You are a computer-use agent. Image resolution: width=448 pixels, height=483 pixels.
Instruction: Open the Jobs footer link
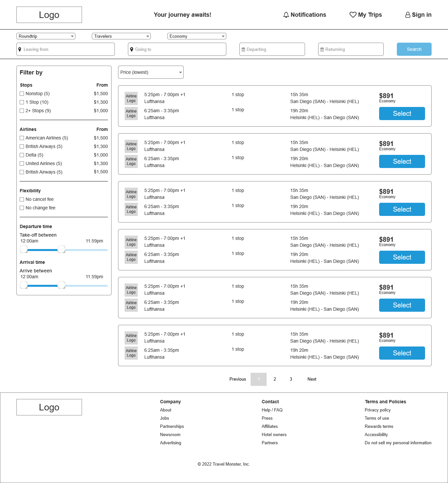(165, 418)
